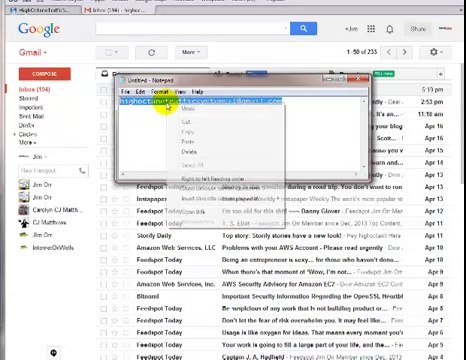
Task: Click Notepad horizontal scrollbar left arrow
Action: pos(123,174)
